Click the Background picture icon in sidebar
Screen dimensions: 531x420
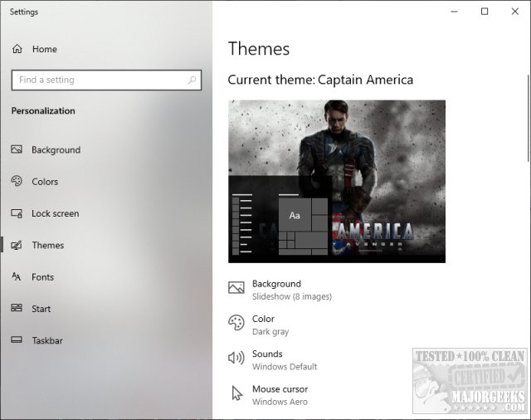17,149
